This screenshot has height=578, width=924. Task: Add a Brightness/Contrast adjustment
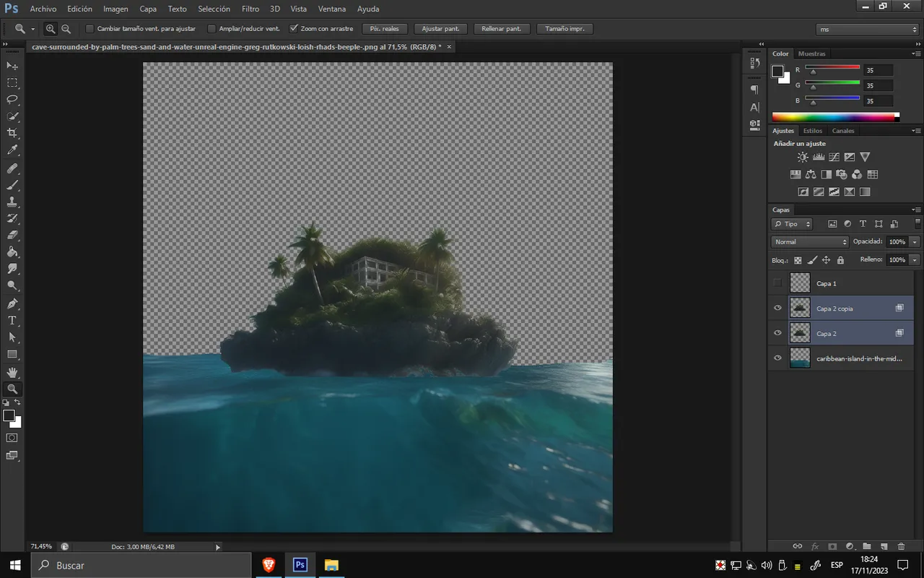pyautogui.click(x=803, y=157)
